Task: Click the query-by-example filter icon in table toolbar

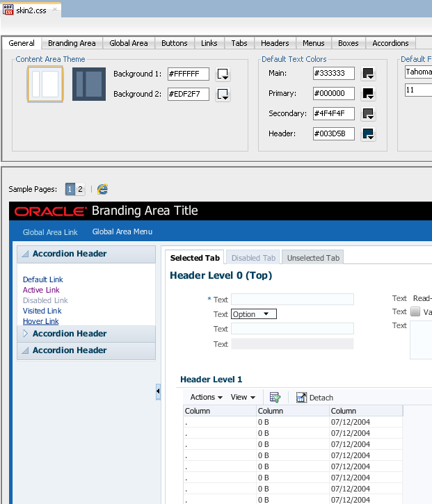Action: (275, 398)
